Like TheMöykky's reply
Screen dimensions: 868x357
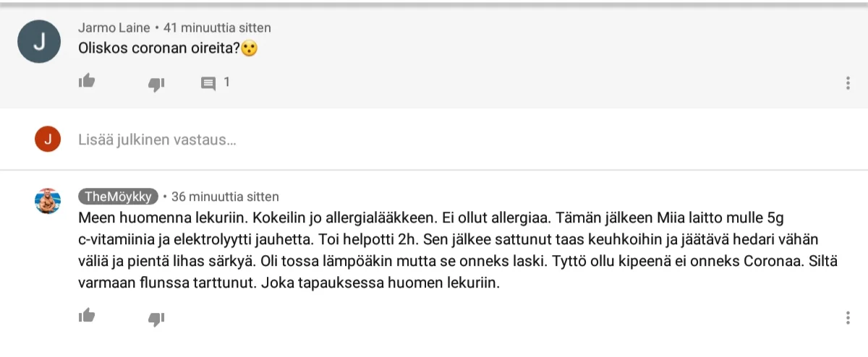[87, 315]
